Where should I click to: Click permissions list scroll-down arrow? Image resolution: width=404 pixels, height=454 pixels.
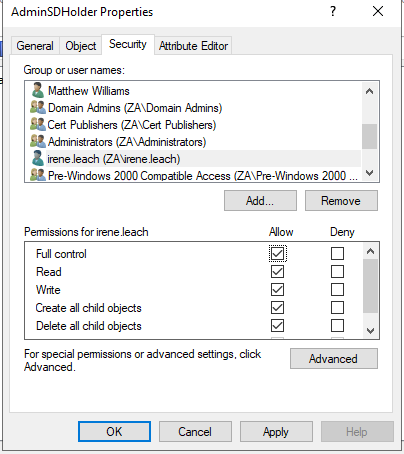[x=370, y=331]
